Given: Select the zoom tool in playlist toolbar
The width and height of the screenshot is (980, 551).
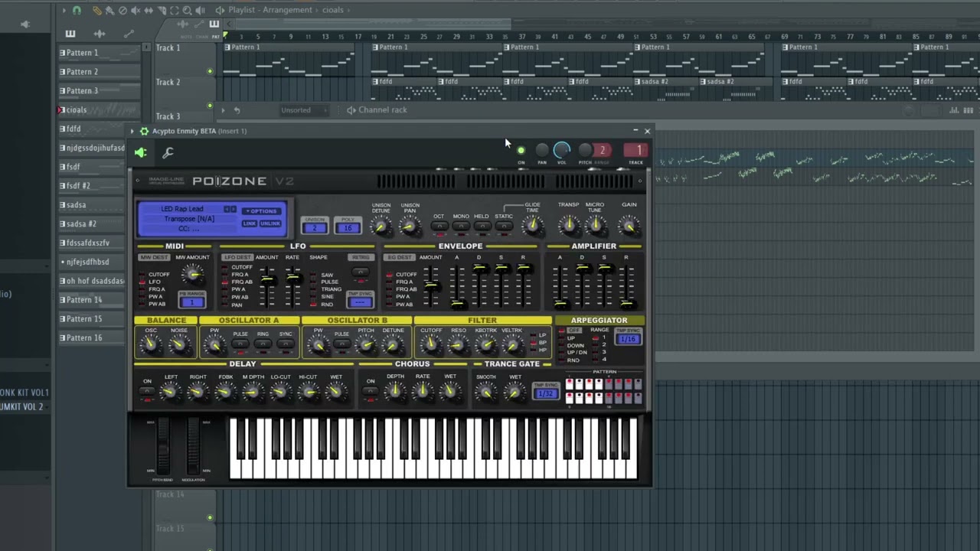Looking at the screenshot, I should [188, 10].
